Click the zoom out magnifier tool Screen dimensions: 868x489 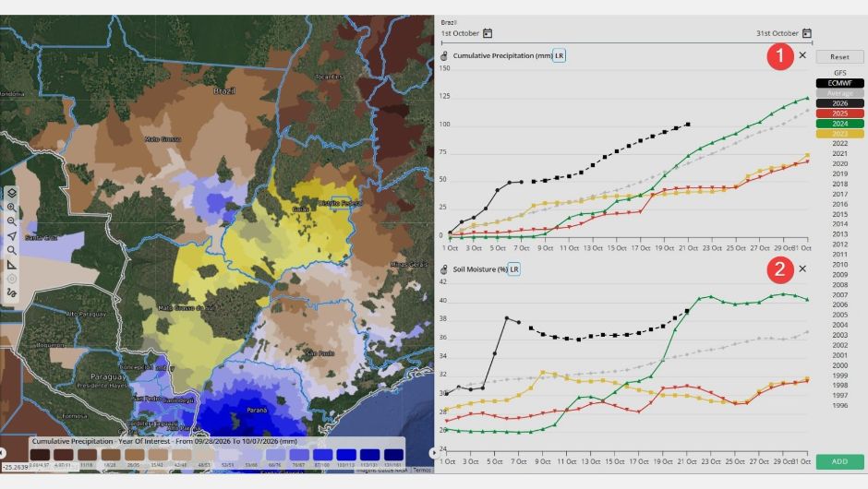[12, 221]
